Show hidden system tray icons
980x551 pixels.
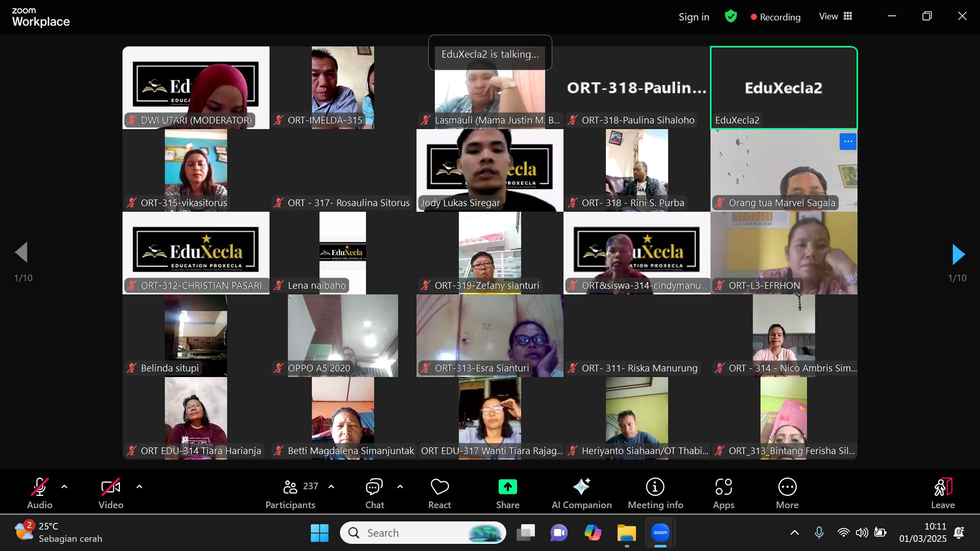795,533
